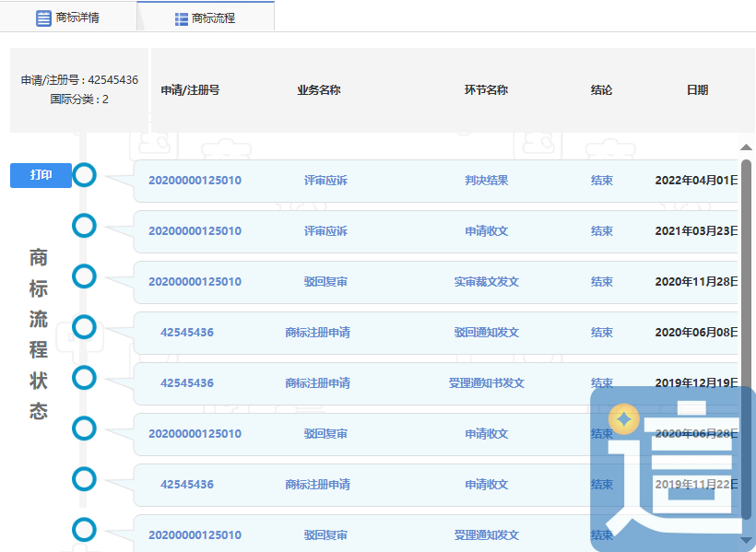Click the date 2020年11月28日
This screenshot has width=756, height=552.
(x=696, y=282)
